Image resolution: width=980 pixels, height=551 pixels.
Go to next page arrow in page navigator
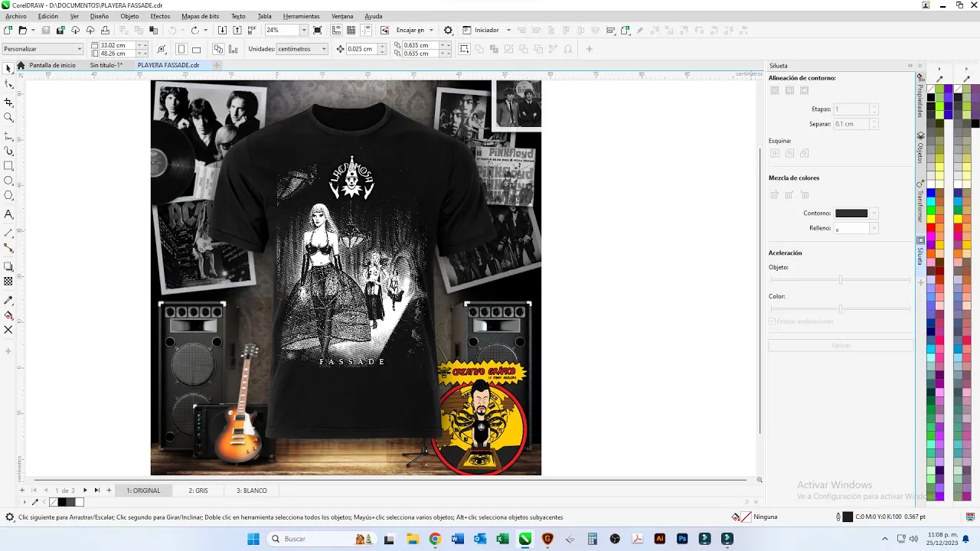pos(85,491)
